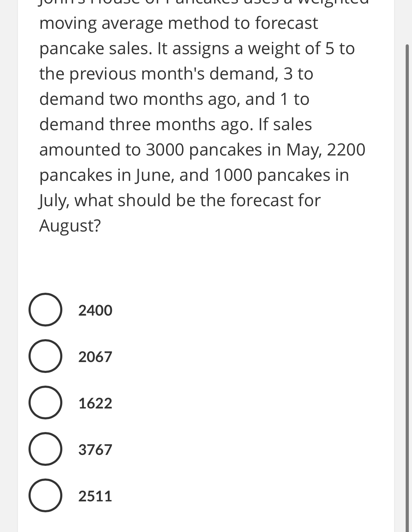412x532 pixels.
Task: Select the radio button for 2400
Action: point(45,310)
